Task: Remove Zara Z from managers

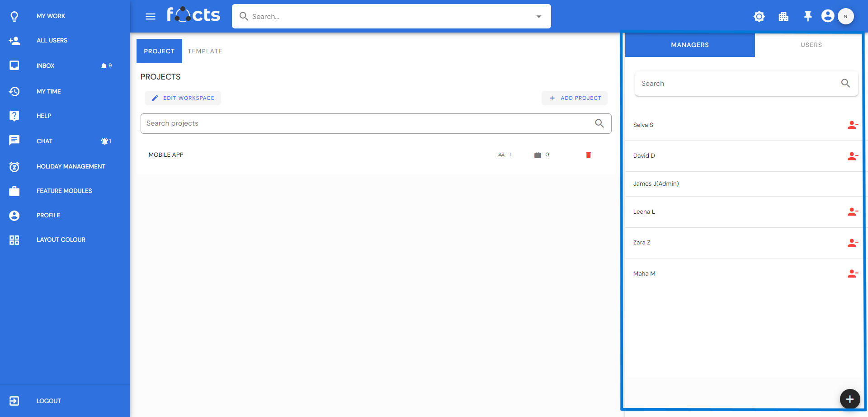Action: [x=852, y=243]
